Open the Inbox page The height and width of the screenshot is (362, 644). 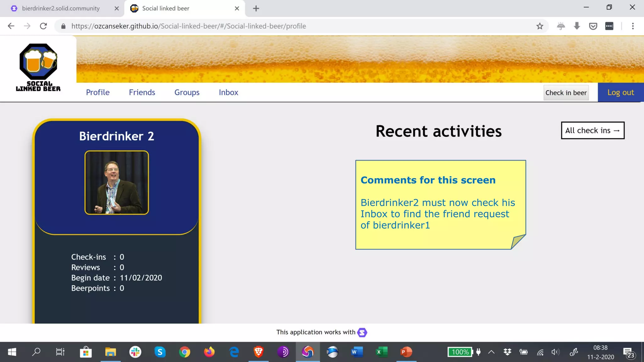click(229, 92)
